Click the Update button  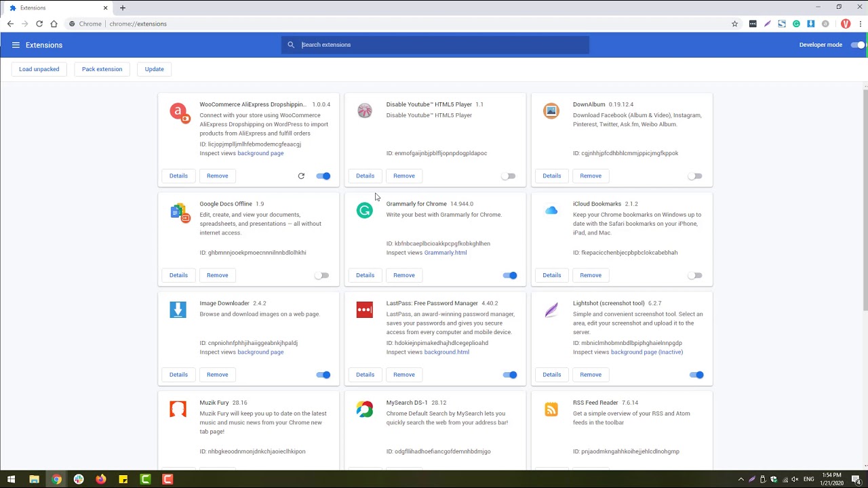tap(155, 69)
